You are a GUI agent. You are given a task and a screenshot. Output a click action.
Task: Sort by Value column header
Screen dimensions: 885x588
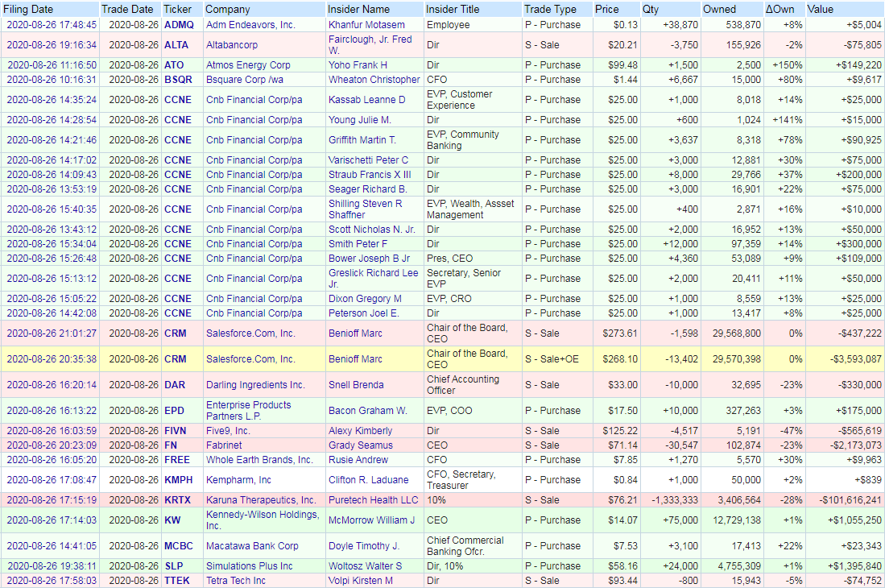[x=820, y=9]
